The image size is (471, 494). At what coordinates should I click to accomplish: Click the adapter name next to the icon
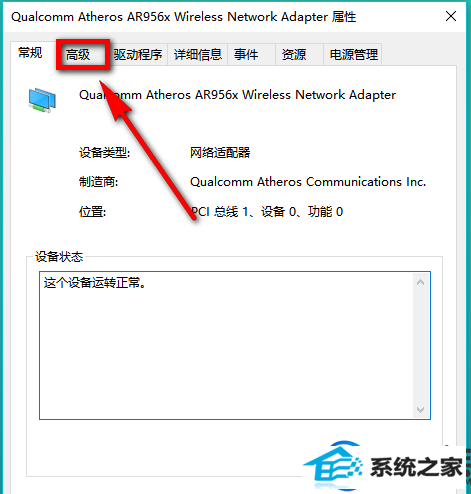[x=237, y=95]
